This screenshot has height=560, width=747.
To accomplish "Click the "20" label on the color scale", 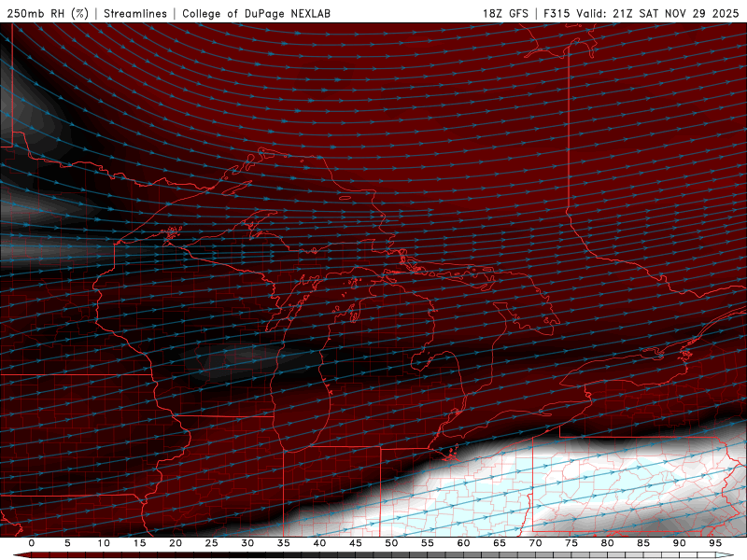I will coord(176,543).
